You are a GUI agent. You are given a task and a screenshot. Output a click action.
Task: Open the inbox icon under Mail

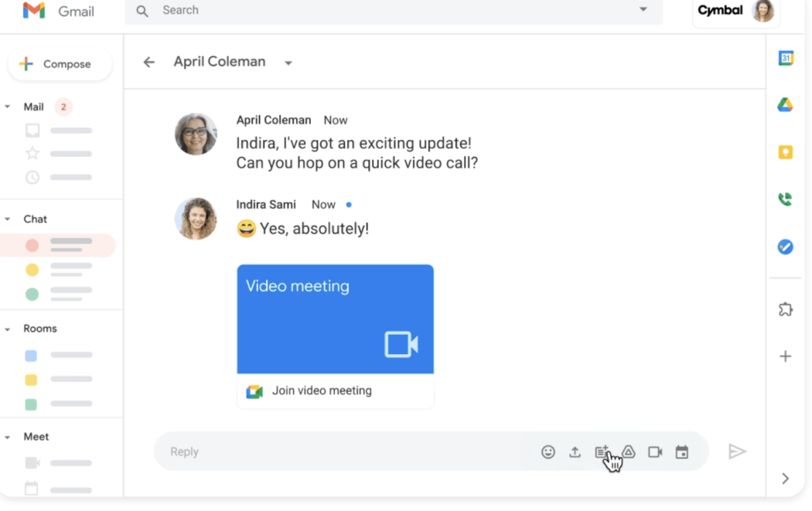pos(32,130)
